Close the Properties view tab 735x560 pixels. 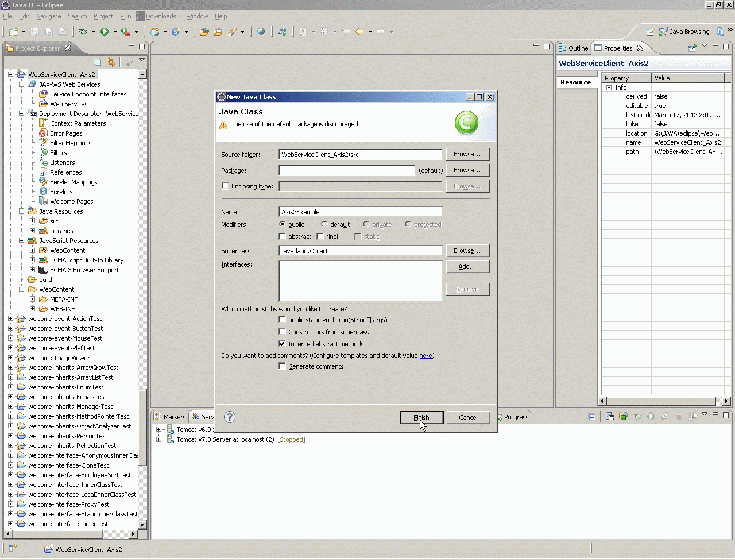click(640, 48)
